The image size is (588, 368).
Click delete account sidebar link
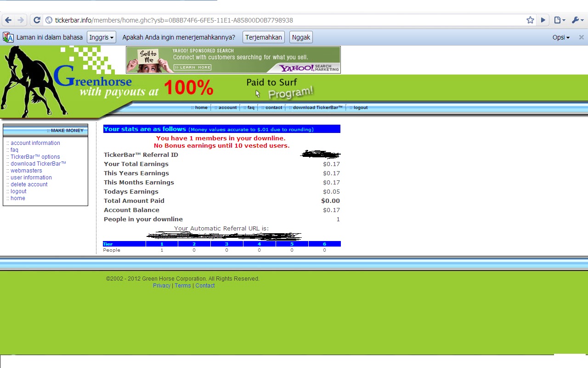[29, 184]
